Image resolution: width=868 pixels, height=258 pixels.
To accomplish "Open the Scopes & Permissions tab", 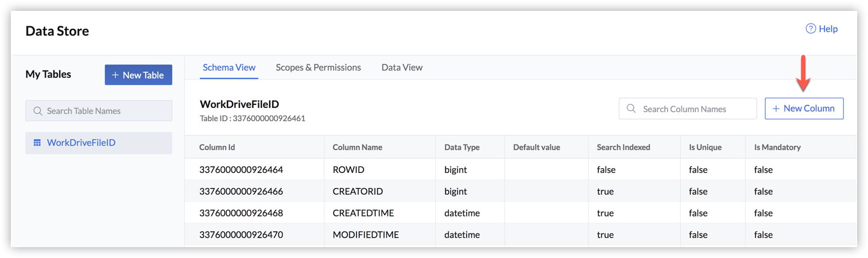I will click(x=318, y=68).
